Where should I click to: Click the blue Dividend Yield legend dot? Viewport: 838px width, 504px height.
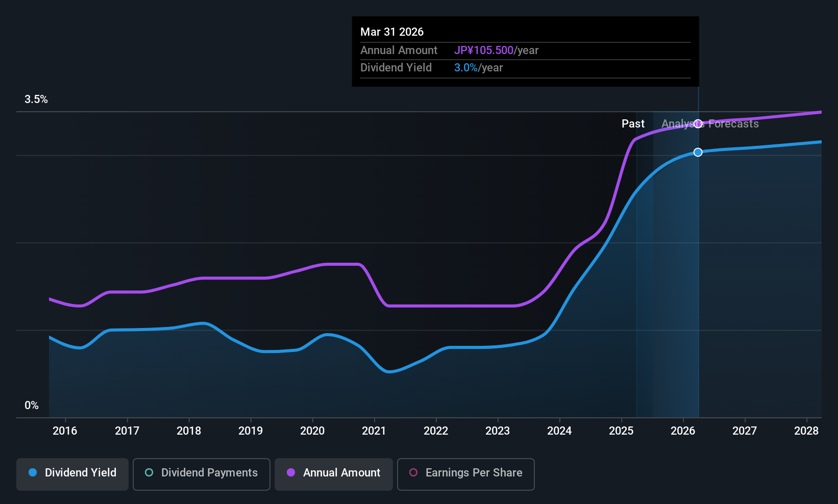[33, 472]
